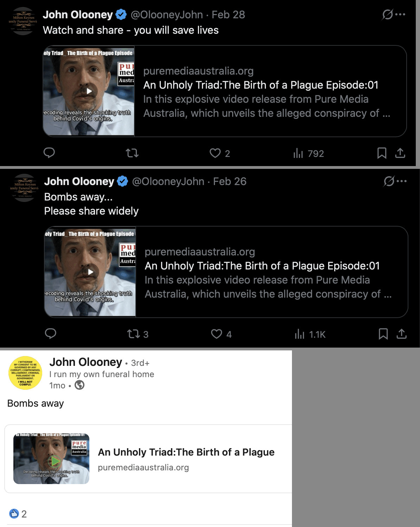This screenshot has width=420, height=527.
Task: Click the LinkedIn like reaction count
Action: point(24,514)
